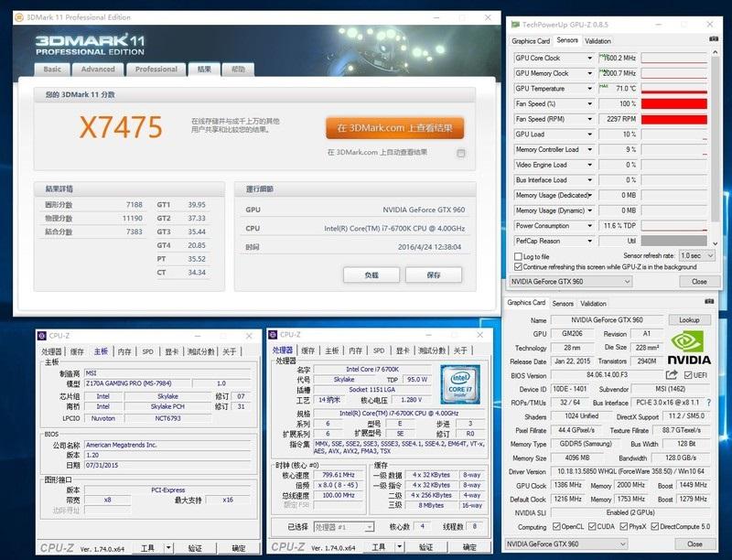Click 确定 in the CPU-Z mainboard window

click(x=239, y=548)
